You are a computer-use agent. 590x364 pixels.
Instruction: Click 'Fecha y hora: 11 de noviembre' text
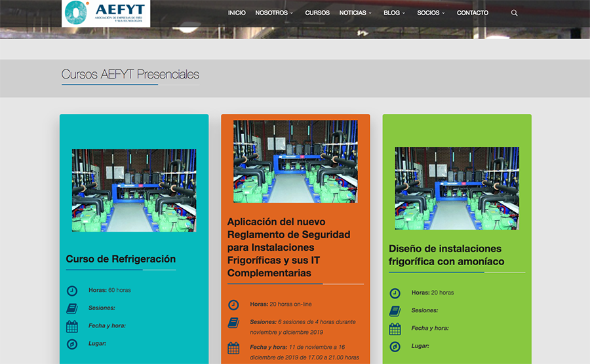click(304, 352)
